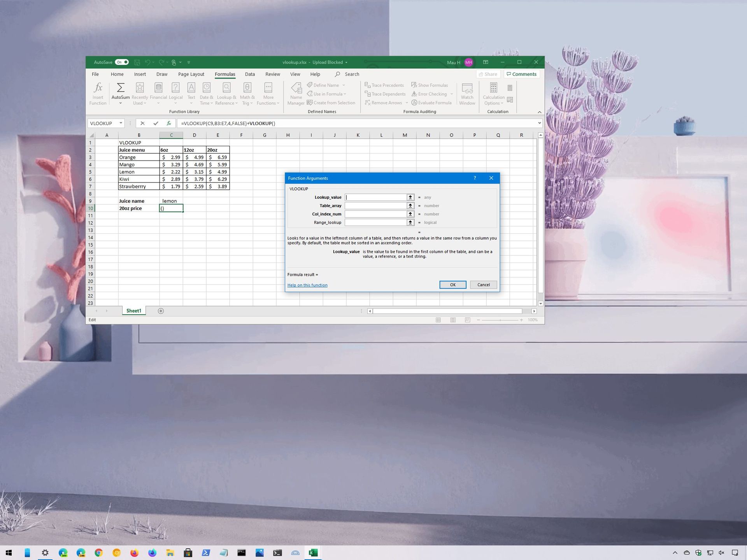Select the Insert Function icon

98,93
